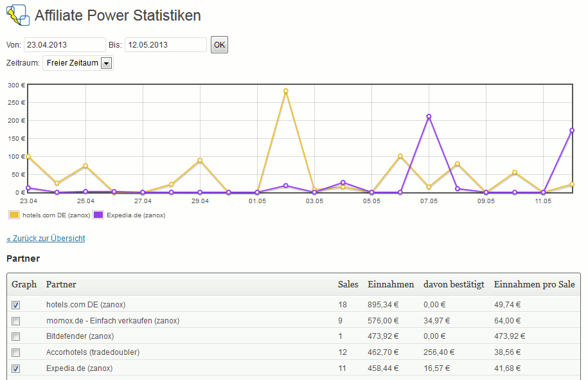Click the 41,68 € per-sale value
Viewport: 588px width, 380px height.
pos(508,368)
